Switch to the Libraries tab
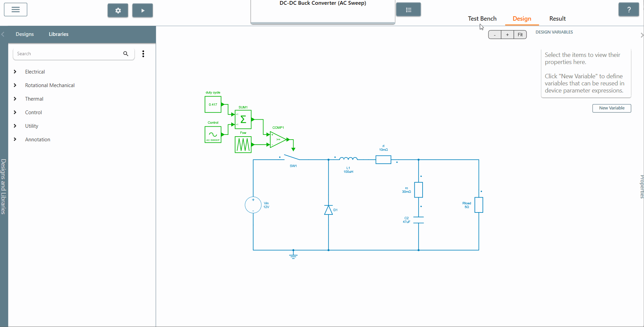This screenshot has width=644, height=327. 58,34
